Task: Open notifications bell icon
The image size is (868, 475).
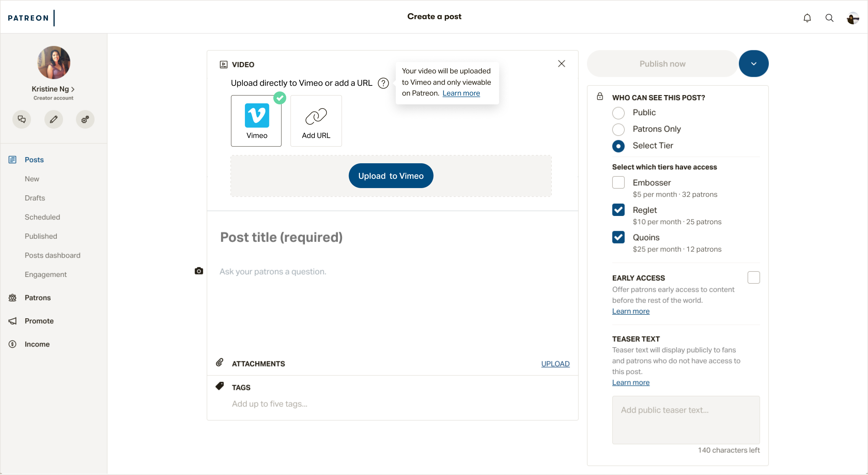Action: pyautogui.click(x=807, y=18)
